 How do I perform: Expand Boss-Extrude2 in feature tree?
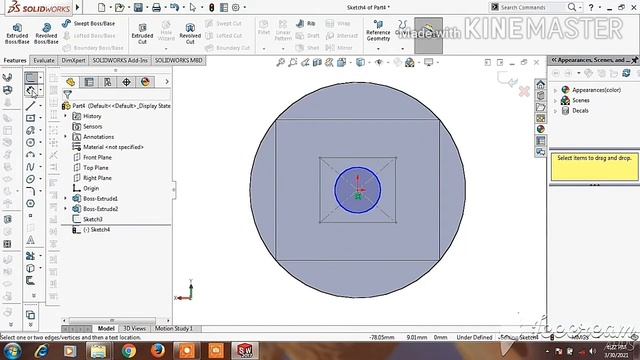click(65, 209)
